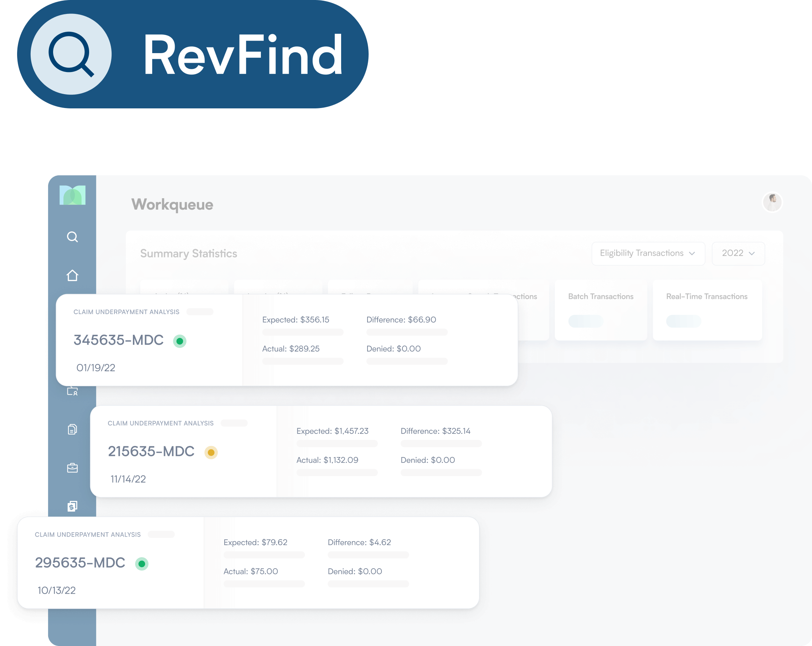
Task: Expand Eligibility Transactions dropdown
Action: pos(648,253)
